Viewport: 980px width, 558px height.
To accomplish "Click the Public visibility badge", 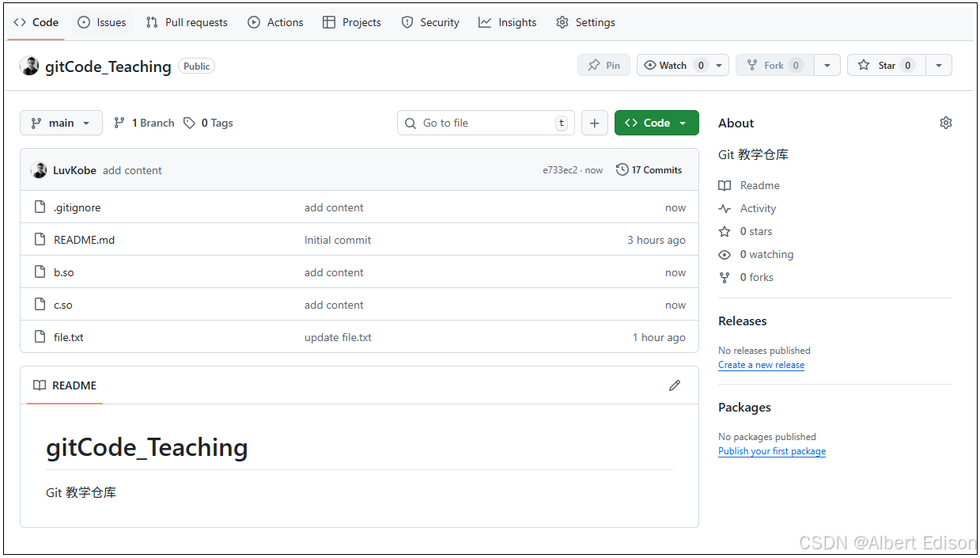I will tap(196, 66).
